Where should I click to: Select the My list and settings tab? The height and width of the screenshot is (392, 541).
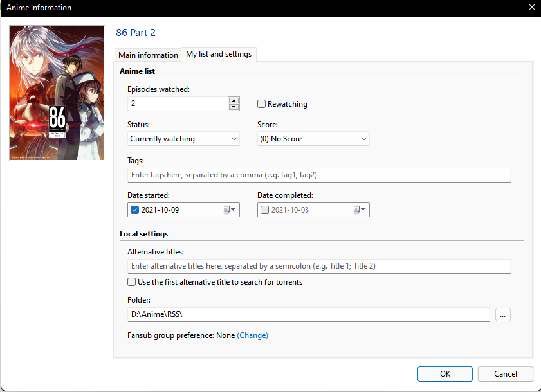tap(218, 55)
